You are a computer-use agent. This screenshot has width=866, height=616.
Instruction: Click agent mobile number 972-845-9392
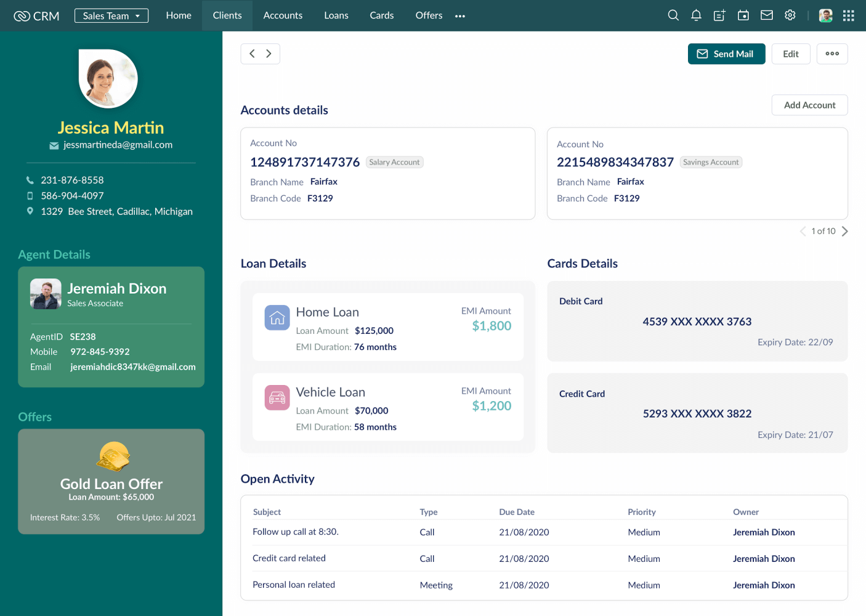100,352
